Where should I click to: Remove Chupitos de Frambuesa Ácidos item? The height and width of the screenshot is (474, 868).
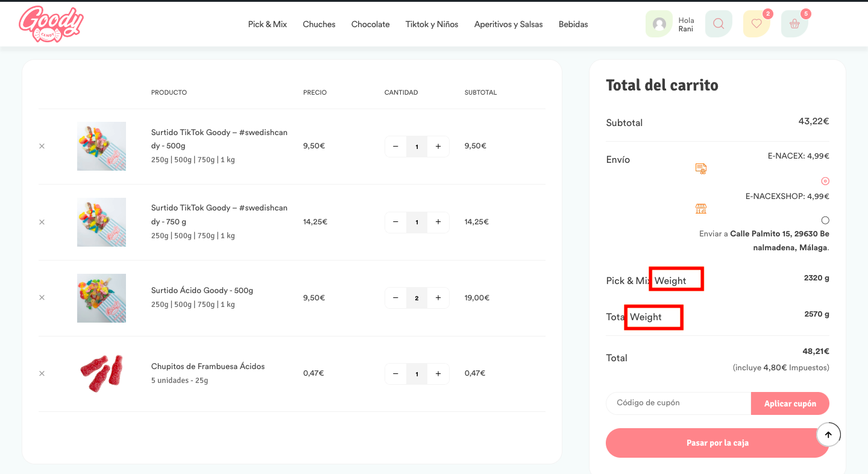[42, 373]
